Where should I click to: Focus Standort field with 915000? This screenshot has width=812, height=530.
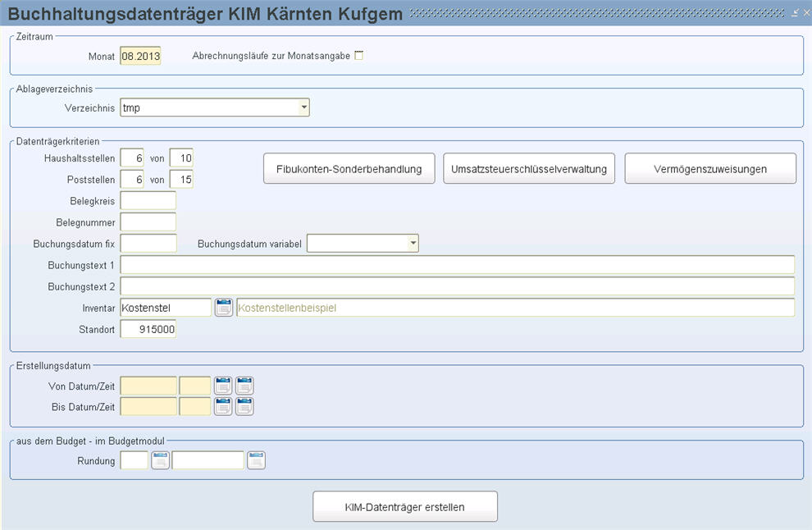(148, 329)
